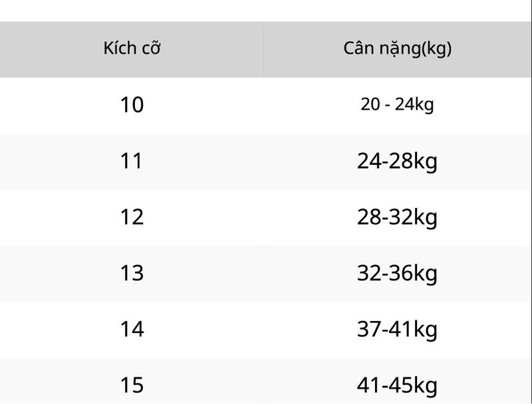Click the Kích cỡ column header
This screenshot has width=532, height=404.
132,49
